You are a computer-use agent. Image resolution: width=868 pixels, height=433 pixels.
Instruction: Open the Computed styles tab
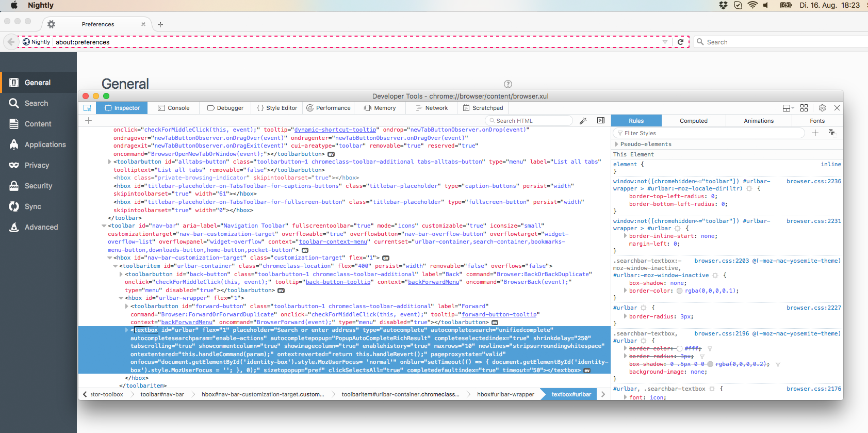click(x=693, y=121)
